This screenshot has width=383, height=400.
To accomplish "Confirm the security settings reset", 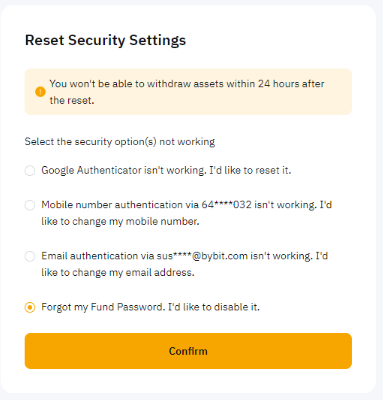I will 188,351.
